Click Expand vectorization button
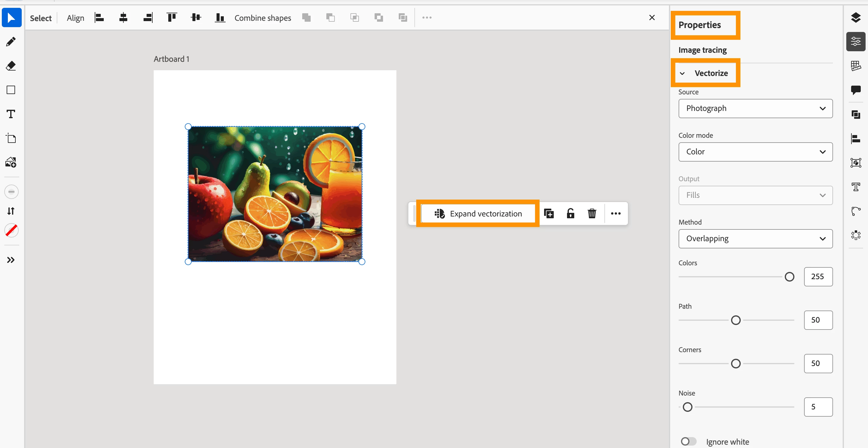Screen dimensions: 868x448 coord(478,213)
